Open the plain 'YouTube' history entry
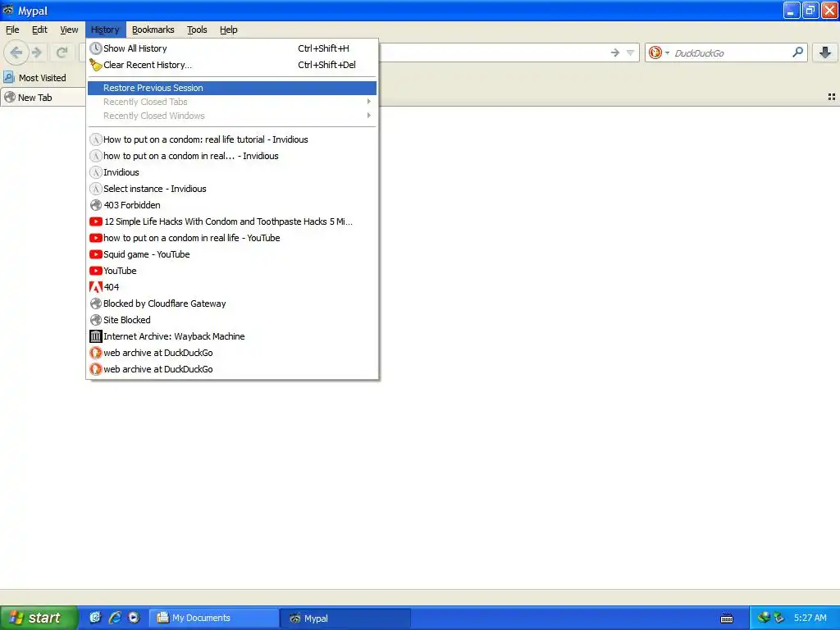Screen dimensions: 840x630 point(232,271)
